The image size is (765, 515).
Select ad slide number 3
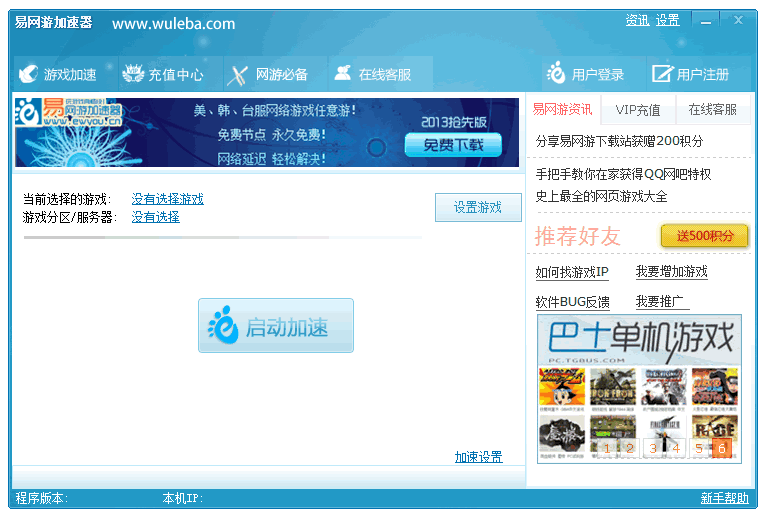point(653,448)
